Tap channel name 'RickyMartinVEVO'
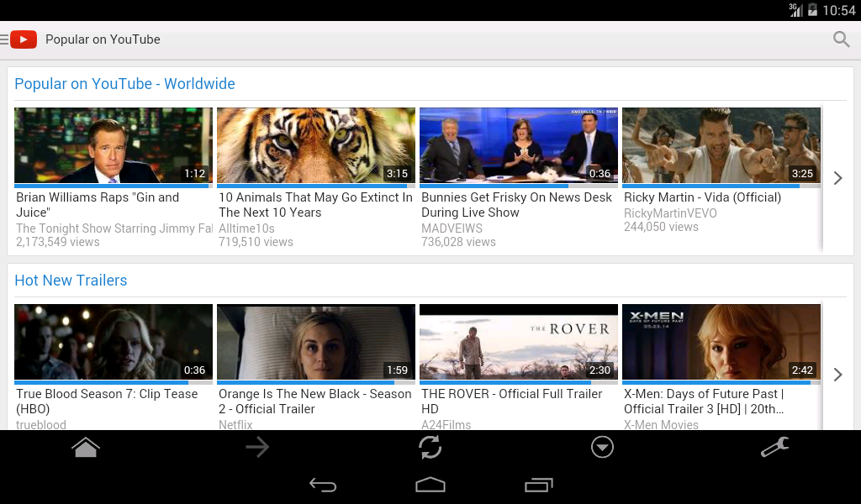861x504 pixels. (x=670, y=213)
